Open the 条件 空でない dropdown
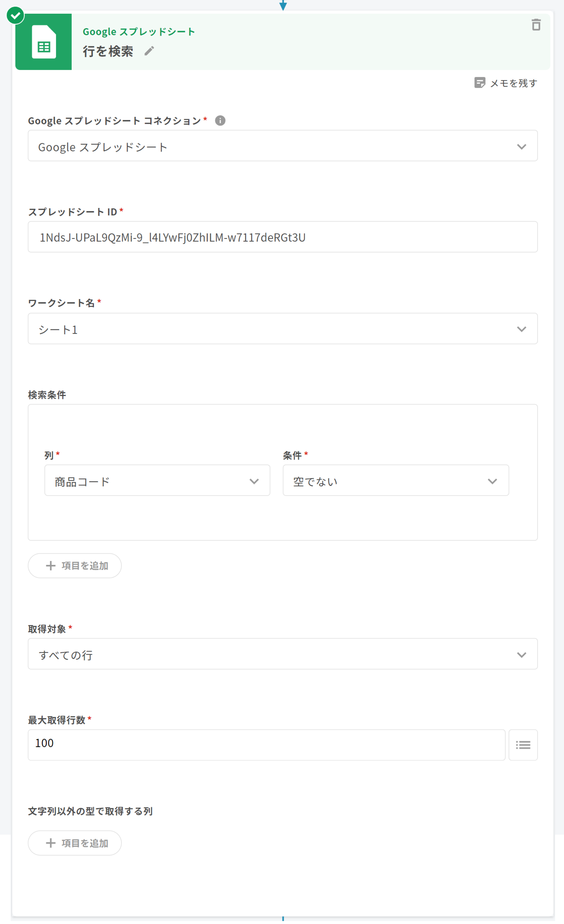 [x=395, y=480]
